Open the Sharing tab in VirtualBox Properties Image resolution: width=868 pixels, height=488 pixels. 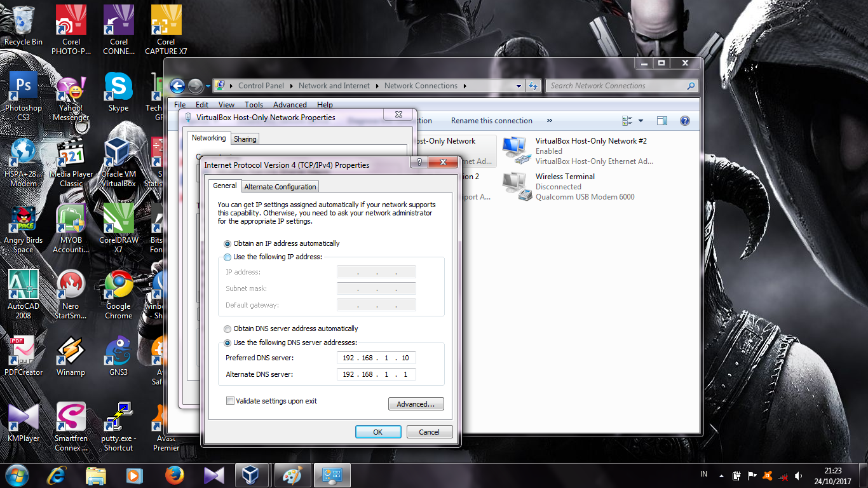(245, 139)
